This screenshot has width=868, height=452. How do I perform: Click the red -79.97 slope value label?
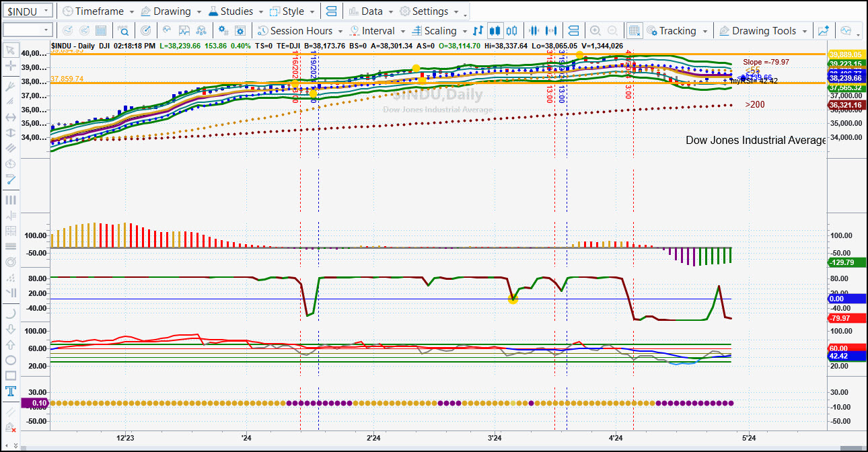(x=846, y=318)
